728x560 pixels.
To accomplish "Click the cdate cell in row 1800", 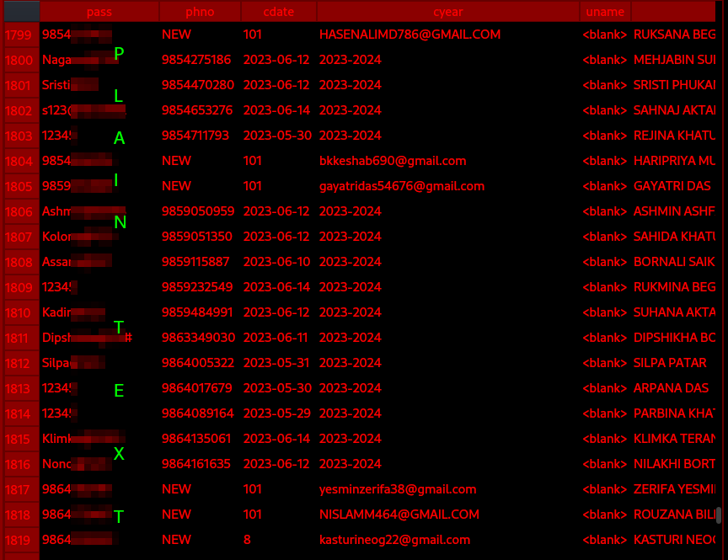I will pos(279,60).
